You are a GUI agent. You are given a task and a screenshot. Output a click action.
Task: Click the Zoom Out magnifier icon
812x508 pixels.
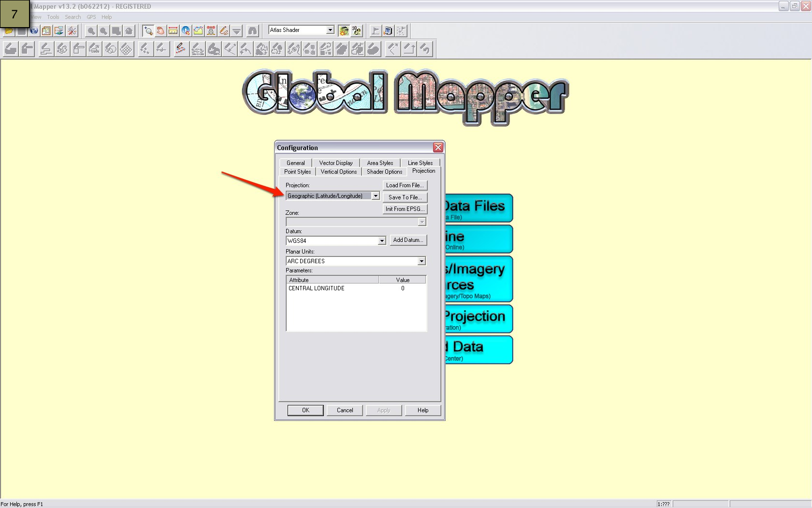pos(103,30)
